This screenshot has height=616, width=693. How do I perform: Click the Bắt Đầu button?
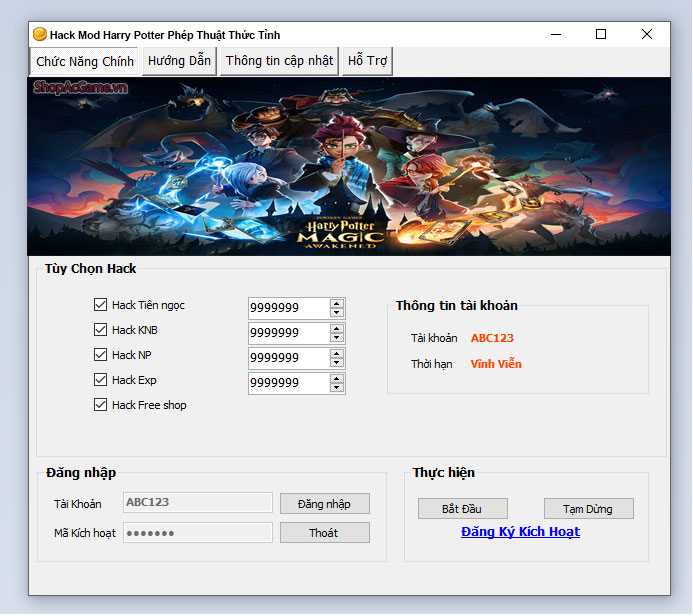(x=462, y=509)
